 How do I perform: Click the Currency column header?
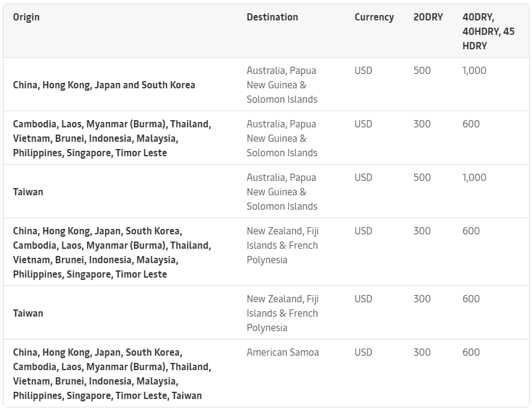coord(374,17)
